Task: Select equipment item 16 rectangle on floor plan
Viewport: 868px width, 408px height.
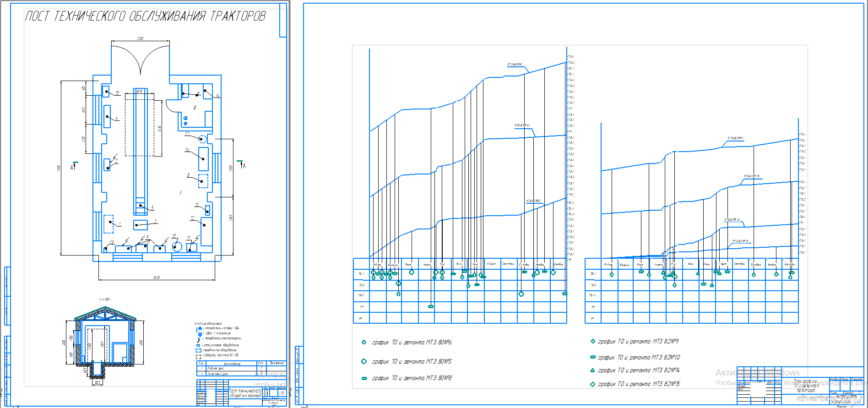Action: tap(203, 159)
